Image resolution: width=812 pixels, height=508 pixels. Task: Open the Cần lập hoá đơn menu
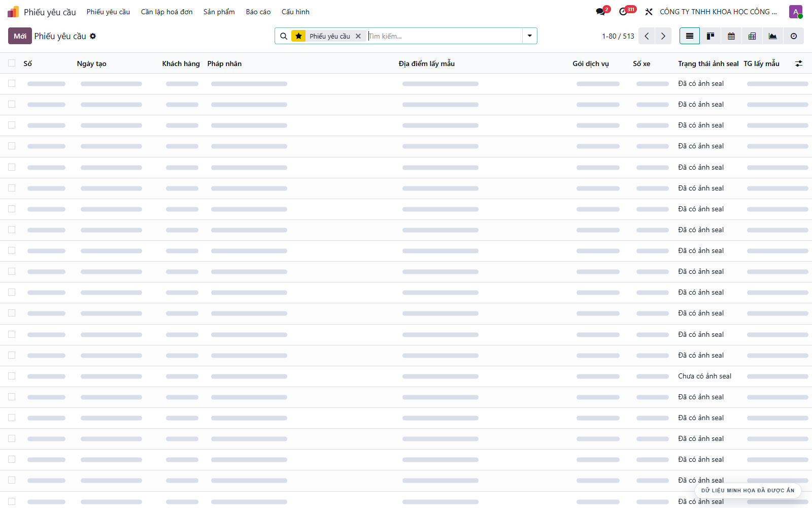167,12
